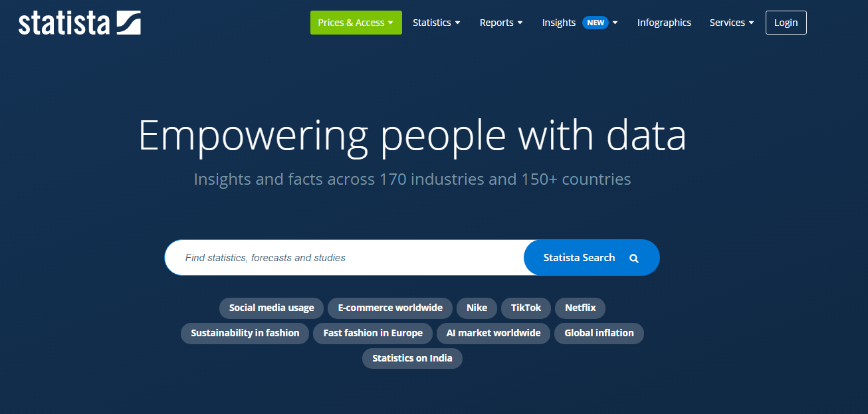Image resolution: width=868 pixels, height=414 pixels.
Task: Open the Statistics menu
Action: tap(437, 23)
